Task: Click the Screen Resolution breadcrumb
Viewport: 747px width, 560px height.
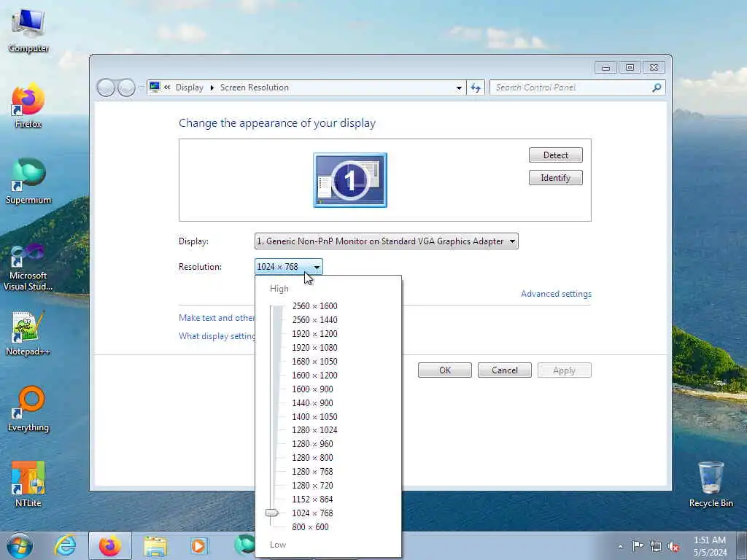Action: tap(255, 87)
